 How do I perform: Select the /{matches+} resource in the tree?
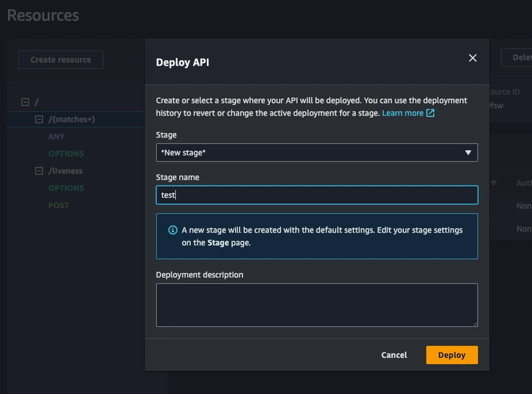[72, 120]
